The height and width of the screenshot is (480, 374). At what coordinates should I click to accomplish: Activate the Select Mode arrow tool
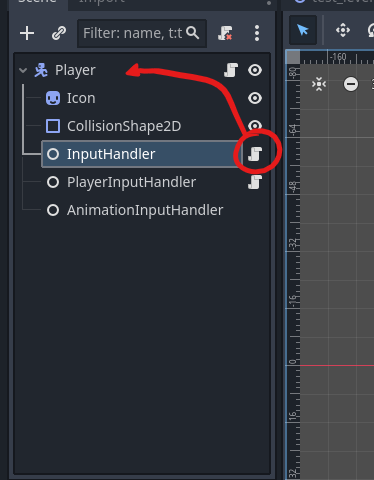click(303, 30)
